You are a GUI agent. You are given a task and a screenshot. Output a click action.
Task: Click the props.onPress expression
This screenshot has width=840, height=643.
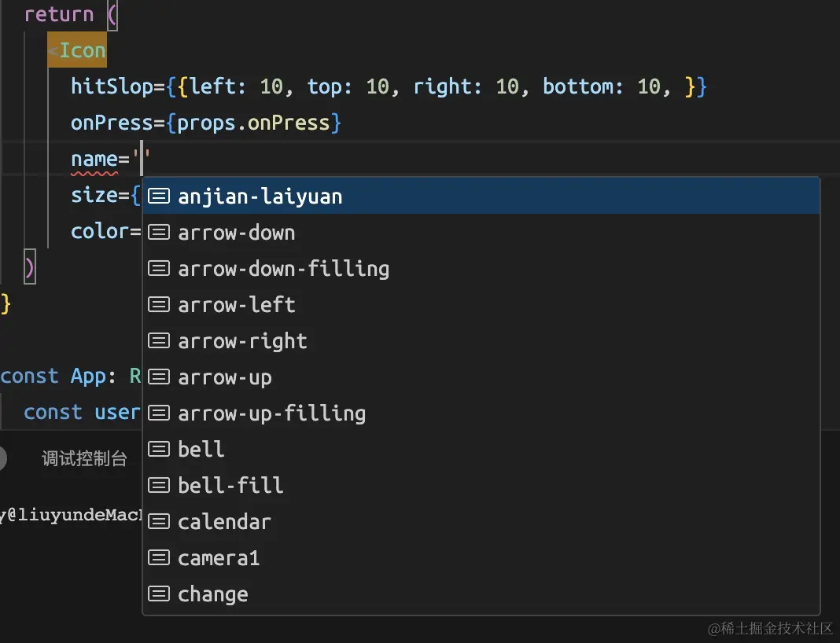[x=252, y=123]
